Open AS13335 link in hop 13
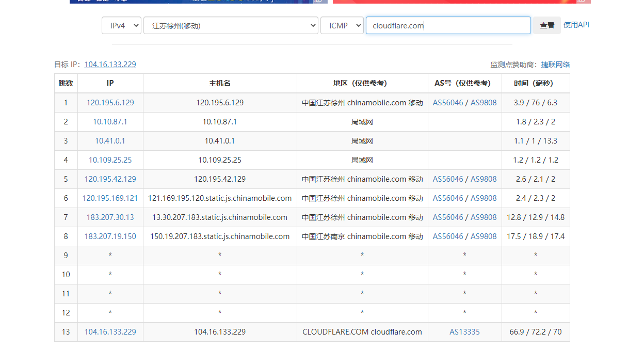The image size is (644, 349). pyautogui.click(x=464, y=332)
